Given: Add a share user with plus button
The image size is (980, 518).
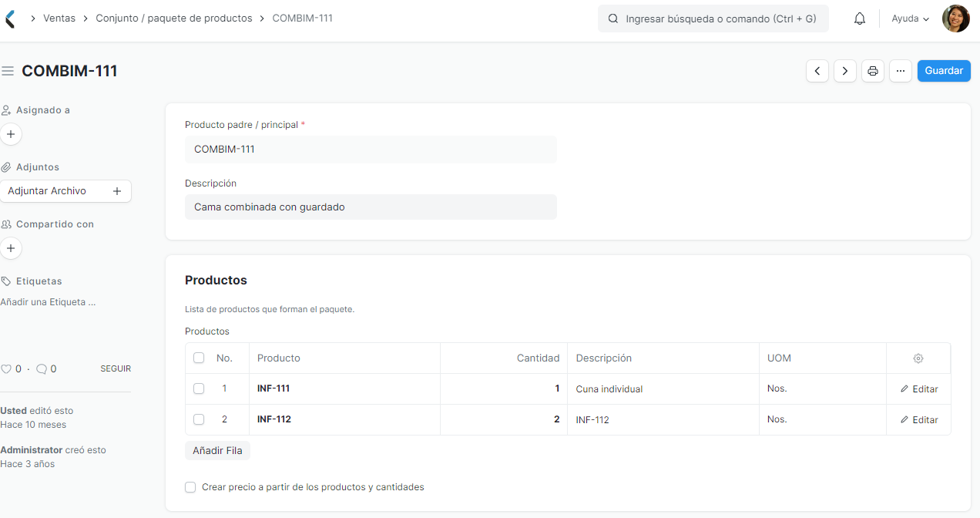Looking at the screenshot, I should pyautogui.click(x=11, y=248).
